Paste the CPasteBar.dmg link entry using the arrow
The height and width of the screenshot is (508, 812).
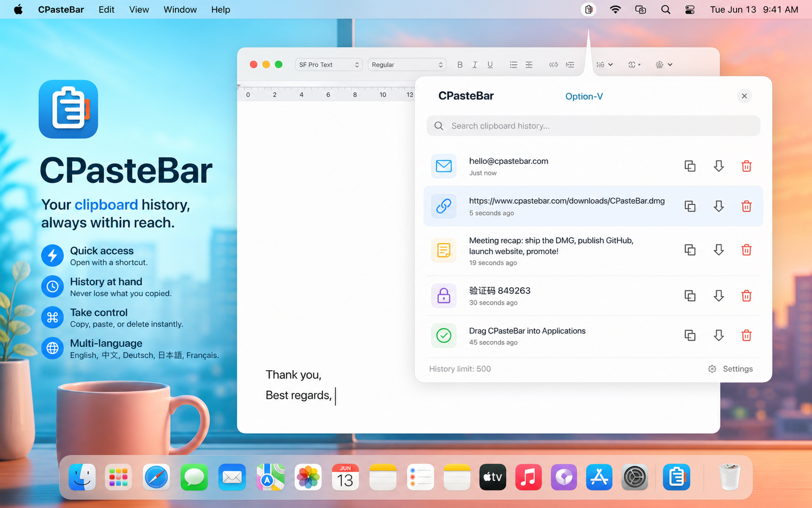pos(719,206)
